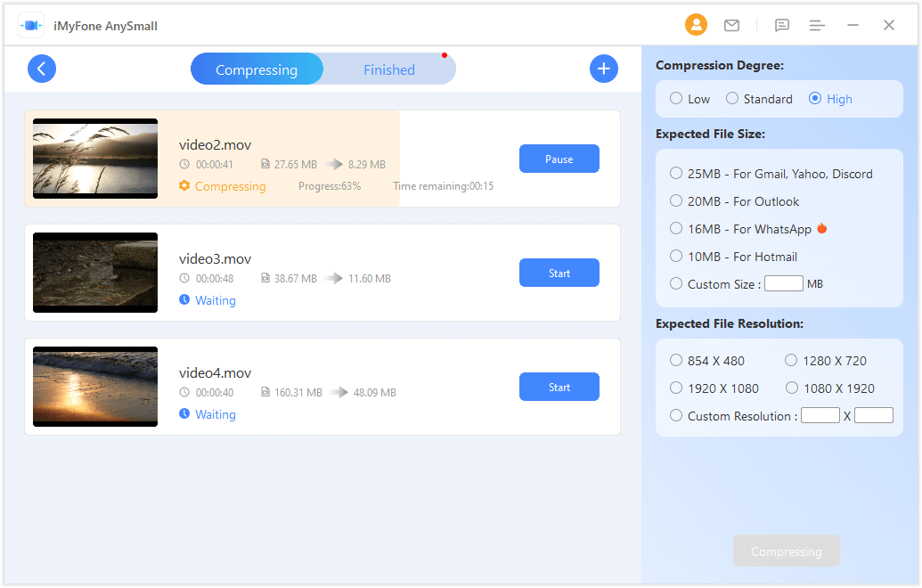Open the feedback chat icon
Screen dimensions: 922x588
(x=782, y=25)
